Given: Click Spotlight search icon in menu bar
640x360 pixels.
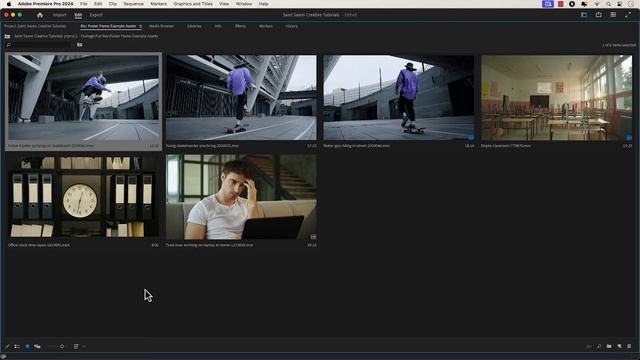Looking at the screenshot, I should [x=609, y=4].
